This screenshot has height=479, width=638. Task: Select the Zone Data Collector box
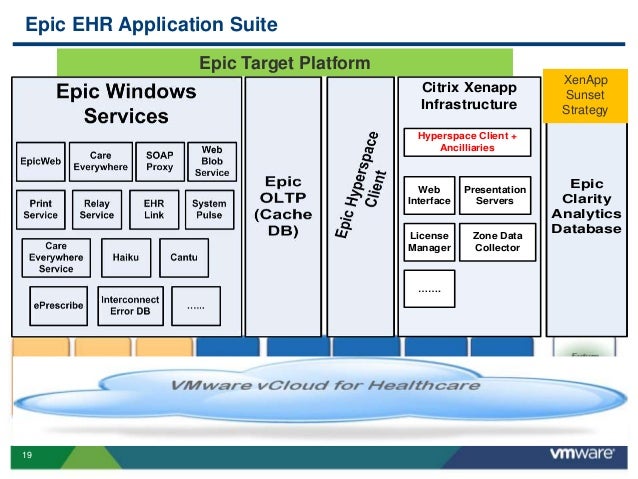click(x=497, y=242)
